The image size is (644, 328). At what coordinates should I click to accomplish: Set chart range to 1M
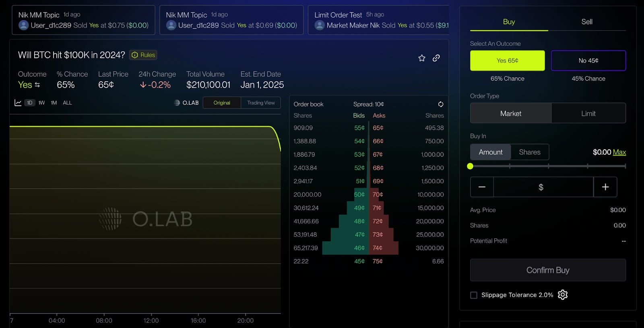tap(54, 102)
